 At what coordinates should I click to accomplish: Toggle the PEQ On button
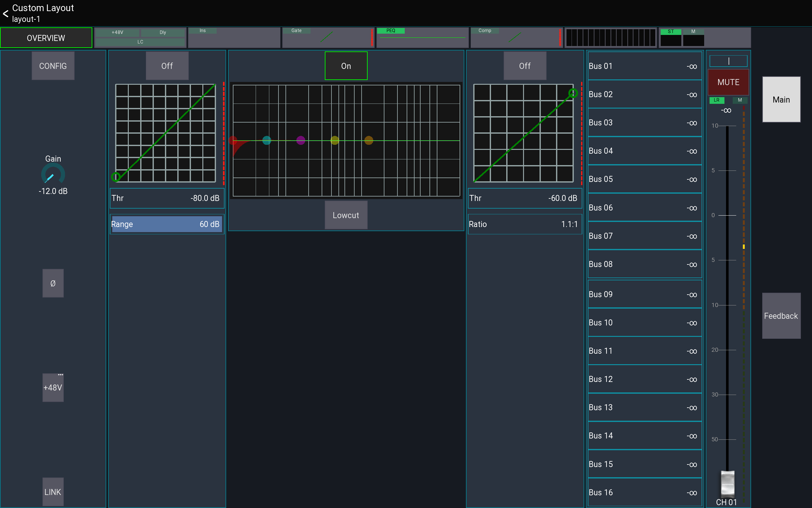pos(346,66)
